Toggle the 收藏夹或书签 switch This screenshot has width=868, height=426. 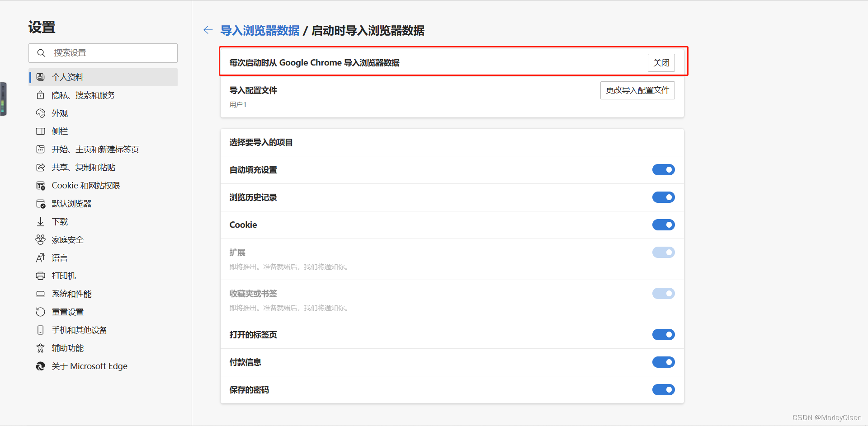pyautogui.click(x=663, y=294)
